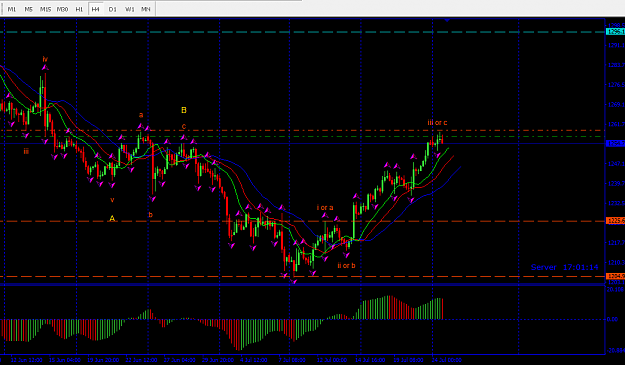Click the '7 Jul 08:00' time axis label
625x365 pixels.
tap(292, 360)
